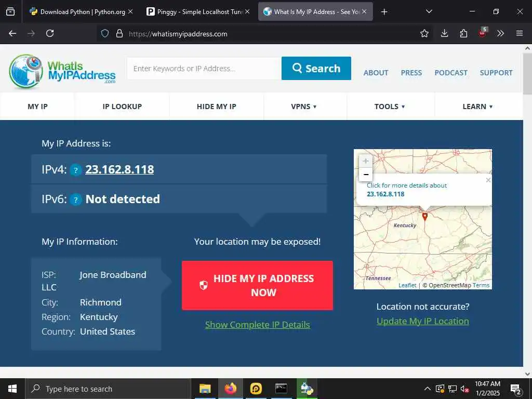
Task: Click IPv6 help question icon
Action: pos(76,200)
